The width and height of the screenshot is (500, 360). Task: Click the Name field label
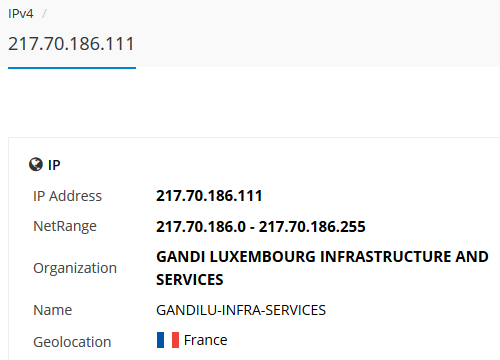pyautogui.click(x=53, y=310)
